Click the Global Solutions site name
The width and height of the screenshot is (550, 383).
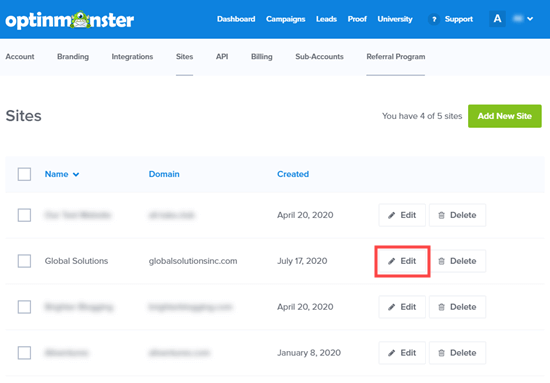[x=76, y=261]
